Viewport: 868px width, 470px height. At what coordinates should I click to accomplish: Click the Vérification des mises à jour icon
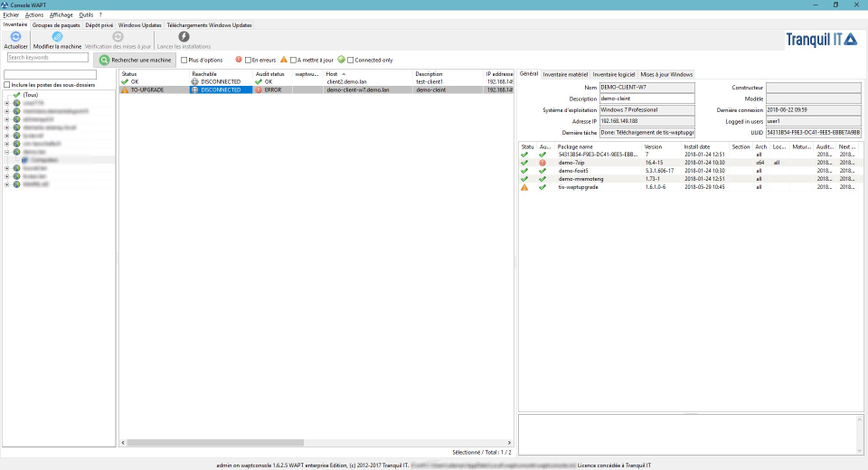tap(118, 36)
